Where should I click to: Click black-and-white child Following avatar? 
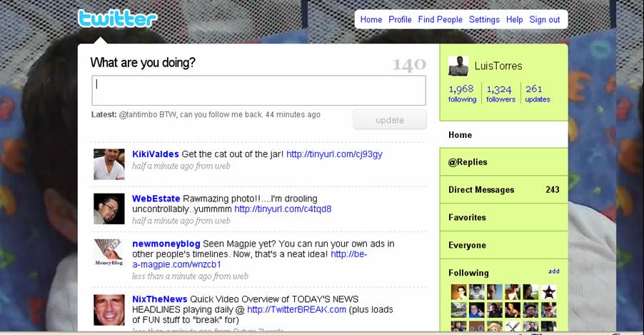pos(476,292)
